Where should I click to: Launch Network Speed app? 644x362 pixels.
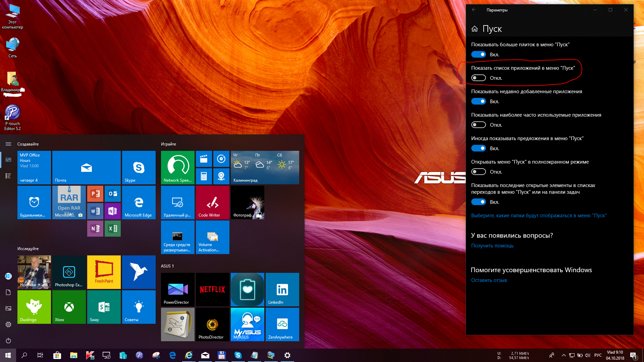coord(177,167)
